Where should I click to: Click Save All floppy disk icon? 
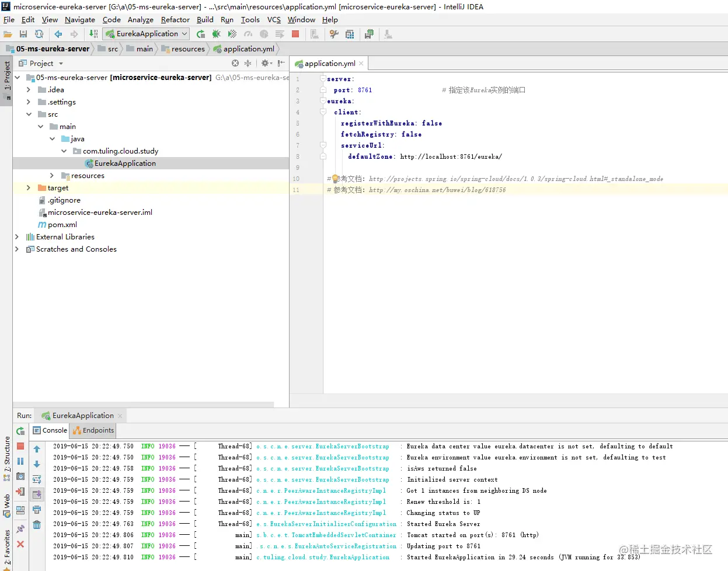(23, 34)
